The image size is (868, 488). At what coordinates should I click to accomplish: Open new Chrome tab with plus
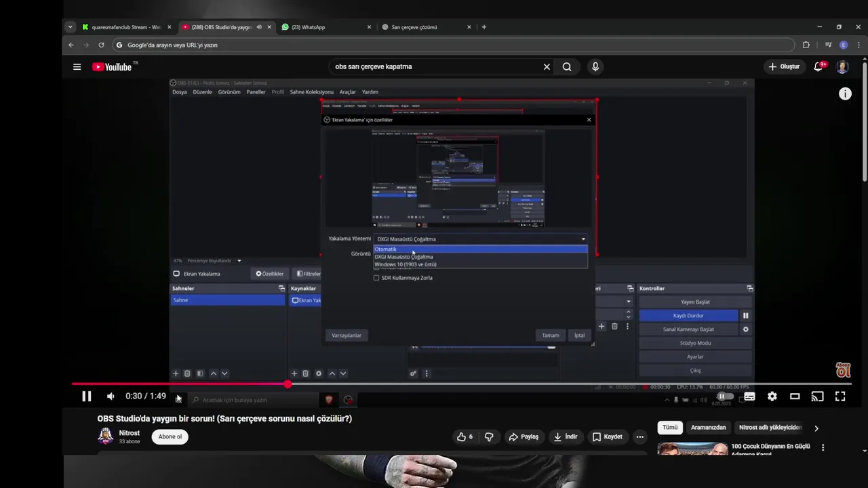[484, 27]
